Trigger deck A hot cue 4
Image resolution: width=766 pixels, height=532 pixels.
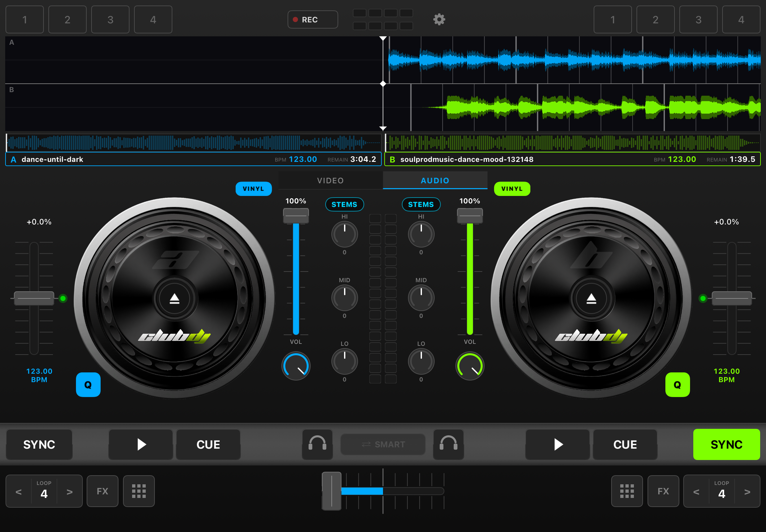(153, 19)
